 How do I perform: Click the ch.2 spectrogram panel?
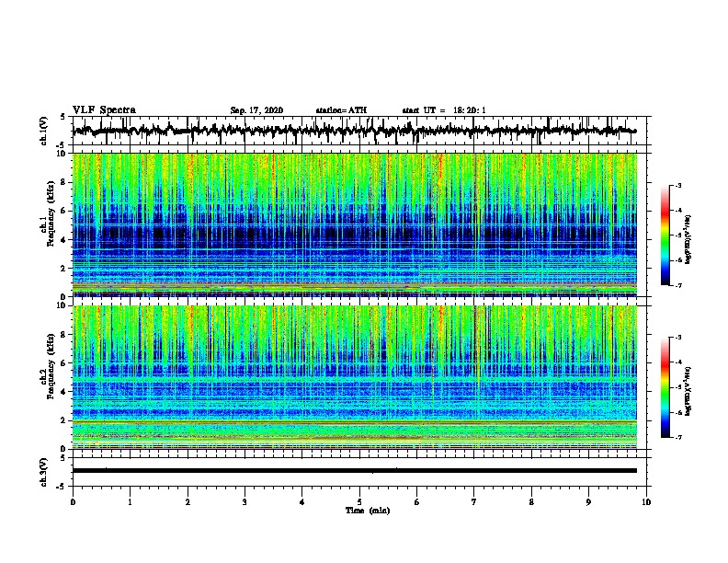click(x=359, y=377)
